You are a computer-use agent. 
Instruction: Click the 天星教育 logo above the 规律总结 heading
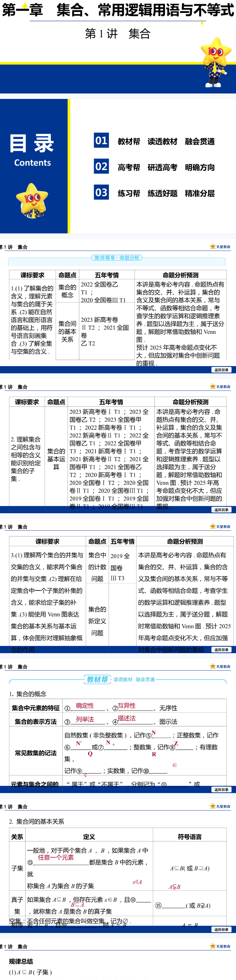point(220,946)
